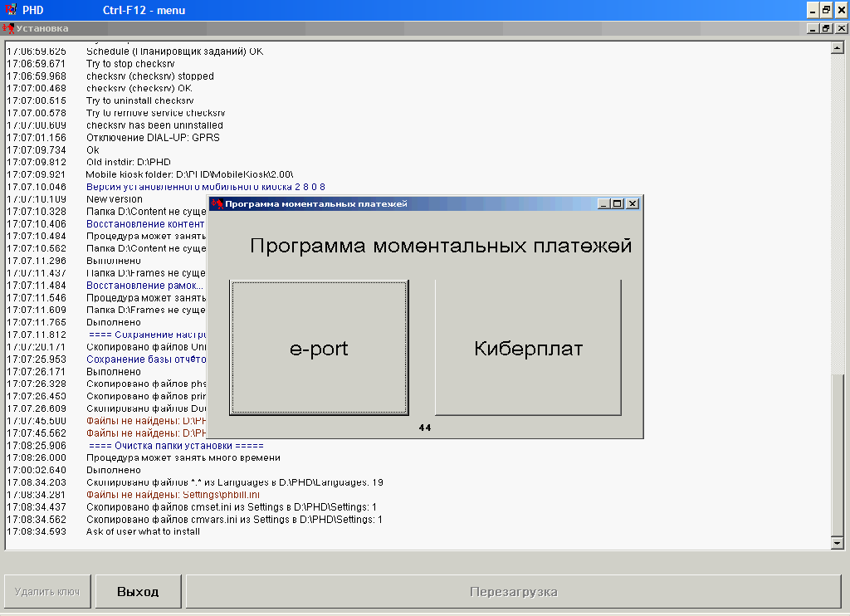
Task: Click log line about cmvars.ini copied
Action: click(x=234, y=520)
